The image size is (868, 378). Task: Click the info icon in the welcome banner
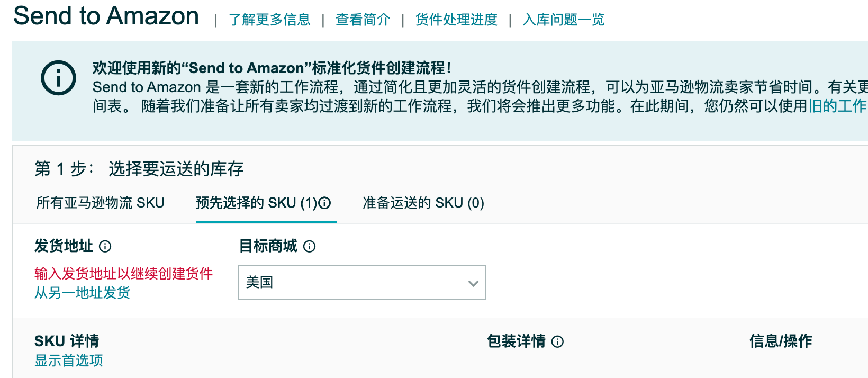(x=58, y=78)
